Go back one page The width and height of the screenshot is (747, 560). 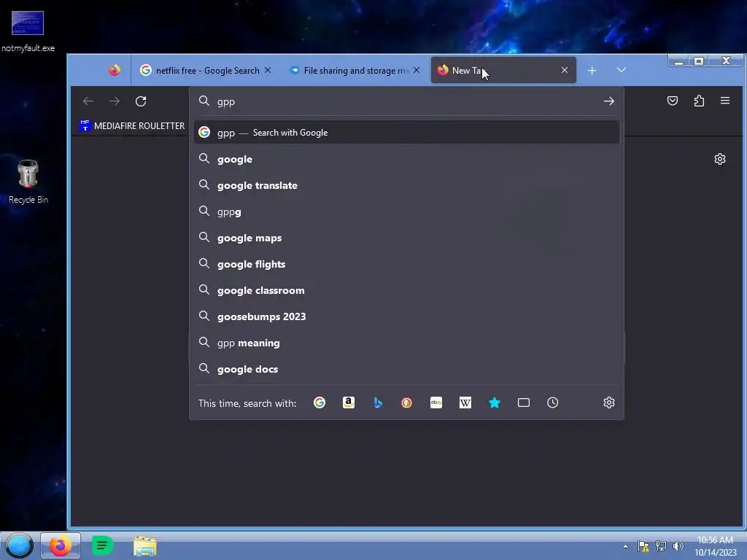click(x=88, y=101)
